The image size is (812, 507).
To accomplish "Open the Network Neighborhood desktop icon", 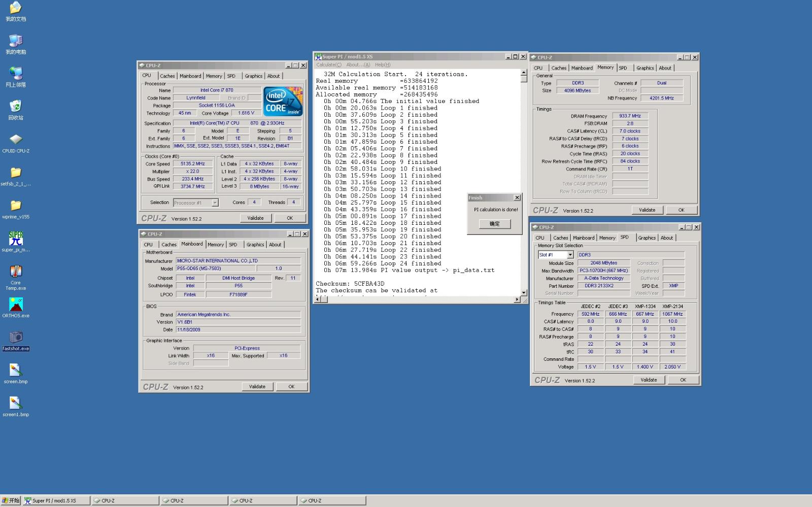I will (x=16, y=77).
